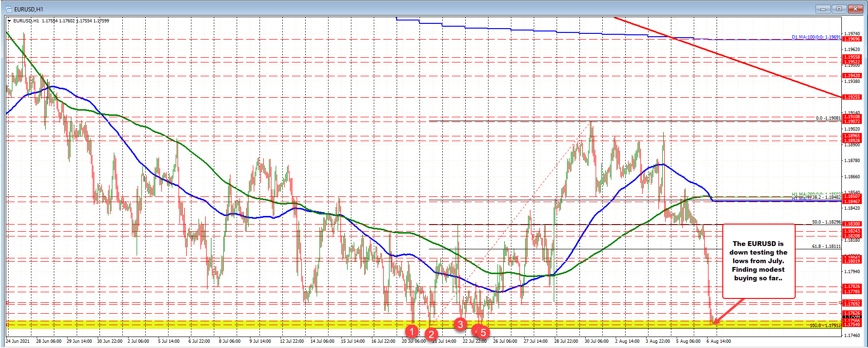Click the 1.18300 price label on axis
Image resolution: width=868 pixels, height=348 pixels.
point(851,224)
